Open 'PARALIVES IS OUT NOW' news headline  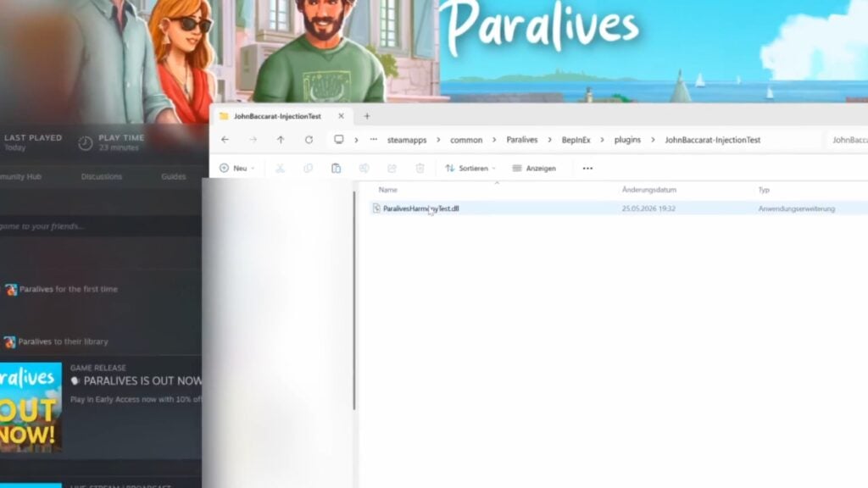click(x=142, y=380)
